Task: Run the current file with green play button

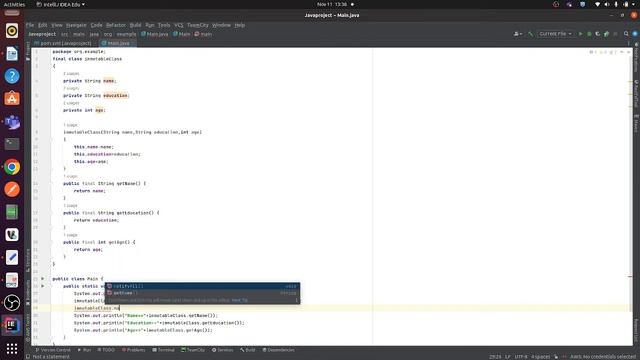Action: [x=580, y=34]
